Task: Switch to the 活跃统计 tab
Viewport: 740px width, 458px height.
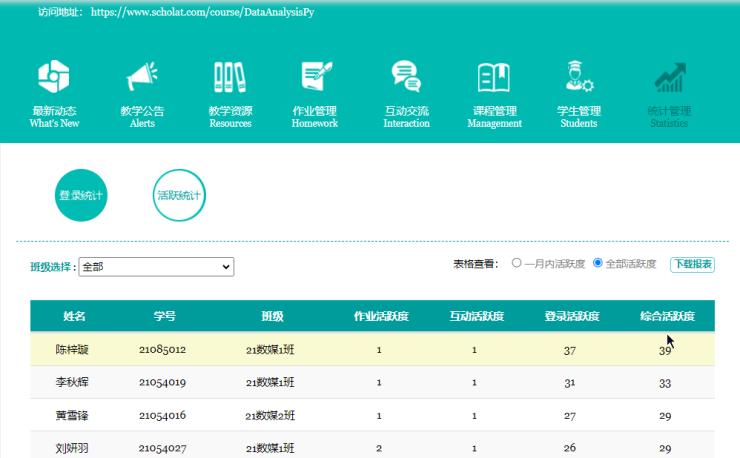Action: [x=179, y=195]
